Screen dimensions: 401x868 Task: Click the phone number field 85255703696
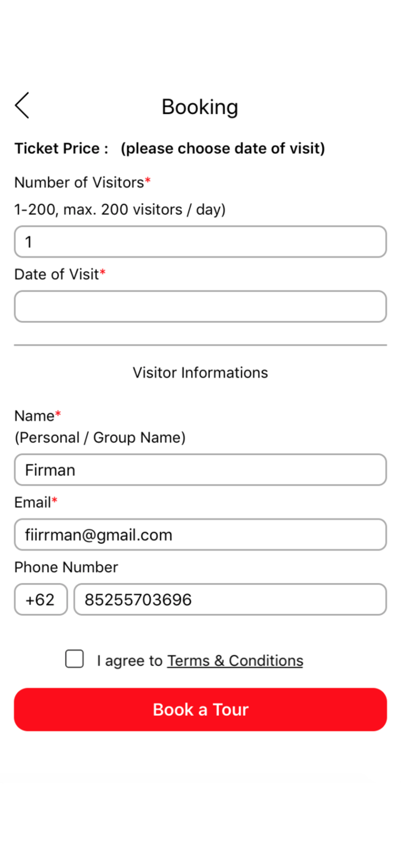(x=230, y=600)
